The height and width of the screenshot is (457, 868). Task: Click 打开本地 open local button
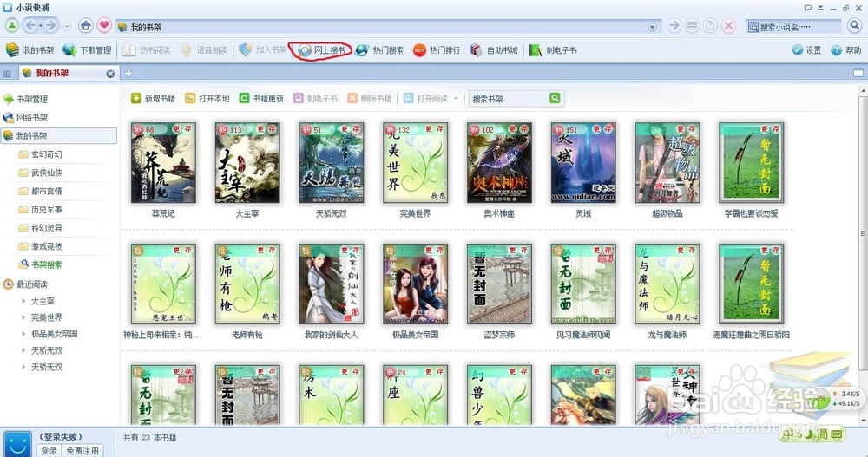pyautogui.click(x=207, y=99)
